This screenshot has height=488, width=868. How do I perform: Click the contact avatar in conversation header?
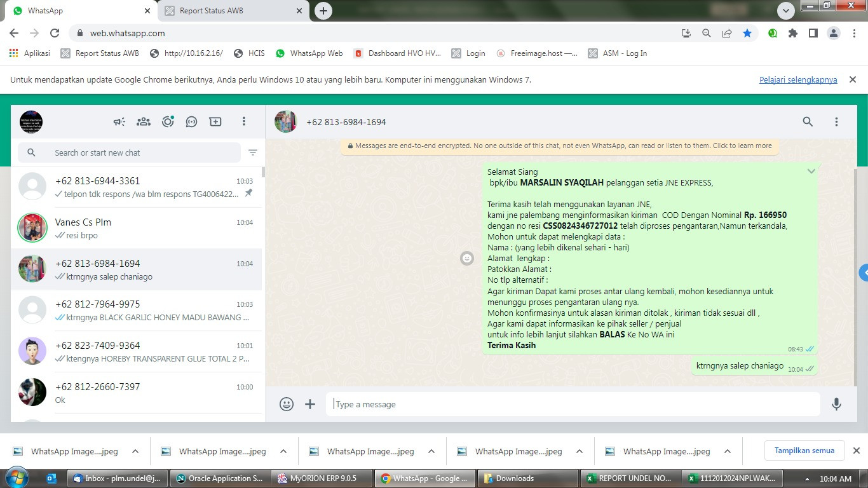coord(286,121)
